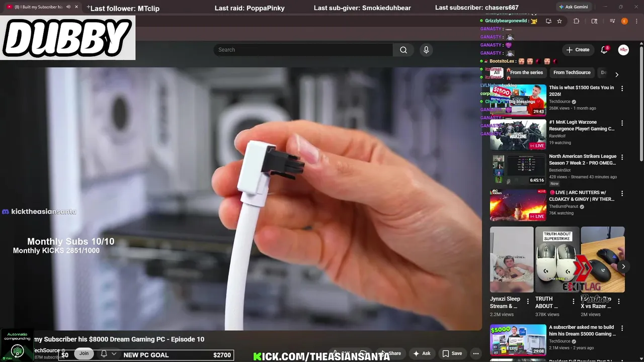Select the All filter chip
The height and width of the screenshot is (362, 644).
pos(497,72)
